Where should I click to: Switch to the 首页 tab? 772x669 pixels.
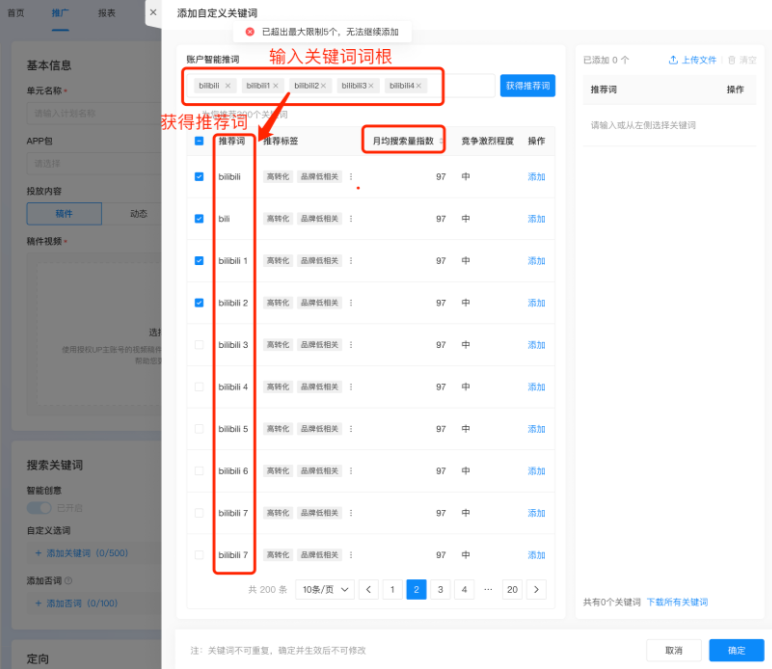click(16, 13)
